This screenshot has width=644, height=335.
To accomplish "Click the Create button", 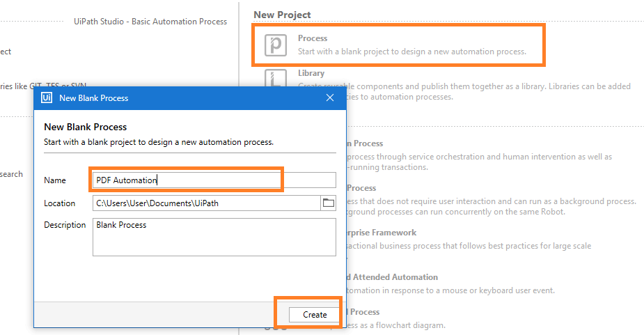I will tap(315, 314).
